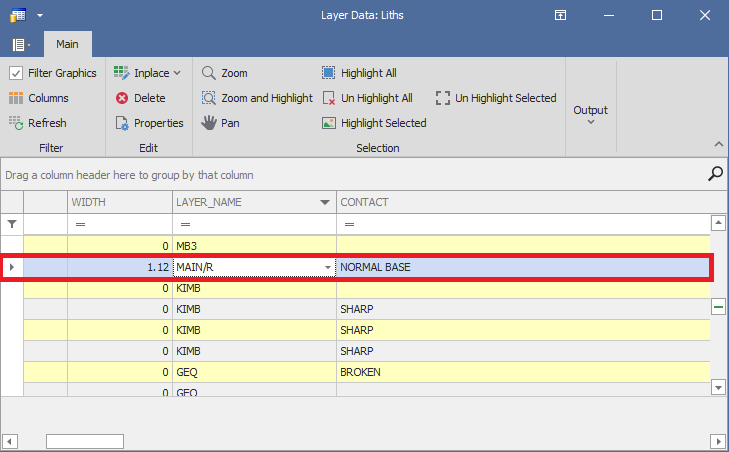Viewport: 729px width, 452px height.
Task: Click Highlight Selected
Action: [x=374, y=123]
